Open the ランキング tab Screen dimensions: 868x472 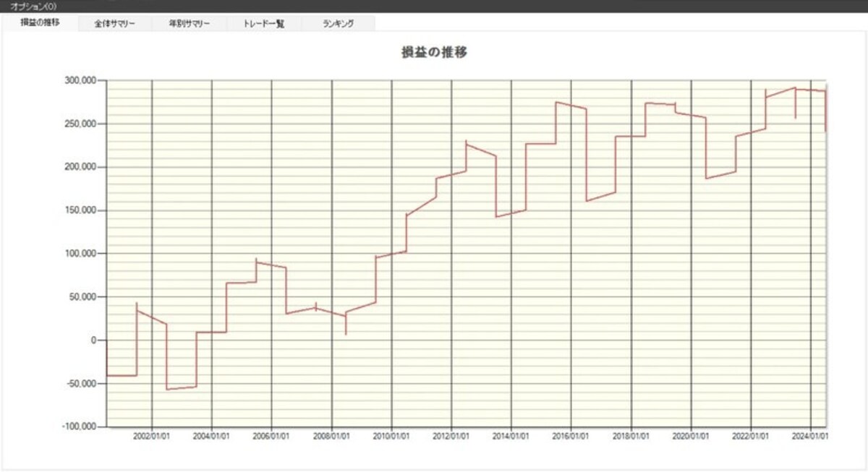click(x=339, y=23)
